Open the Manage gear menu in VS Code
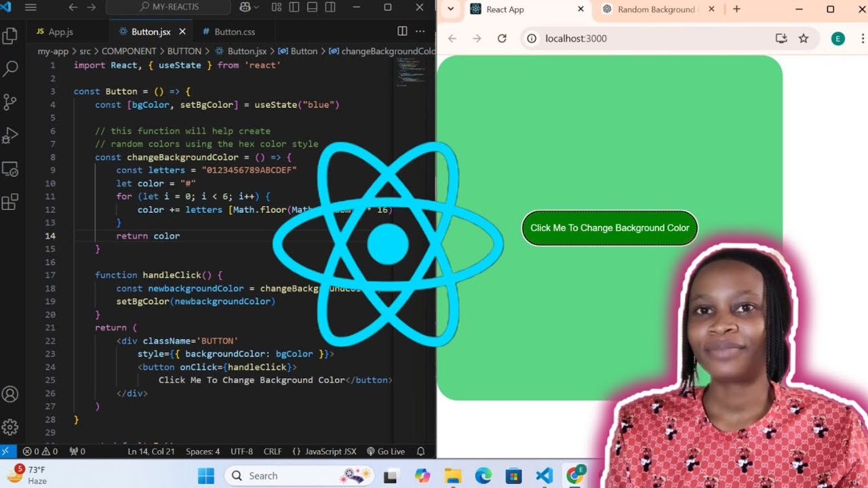The height and width of the screenshot is (488, 868). coord(10,427)
